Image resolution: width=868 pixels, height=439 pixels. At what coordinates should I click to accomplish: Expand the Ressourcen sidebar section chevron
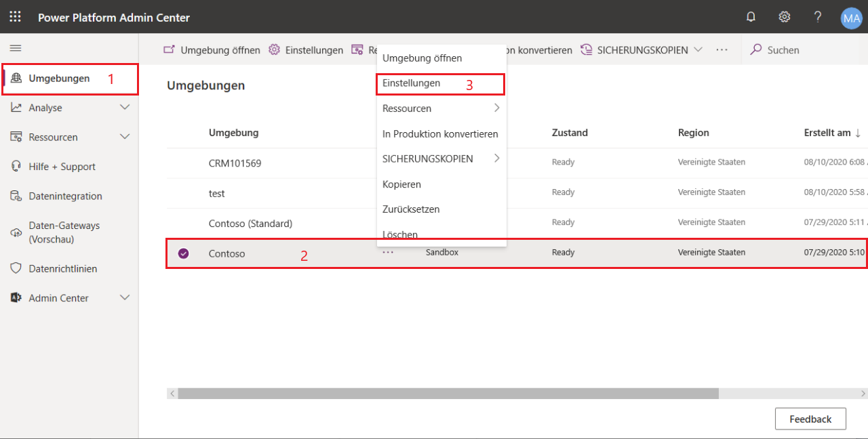[125, 136]
